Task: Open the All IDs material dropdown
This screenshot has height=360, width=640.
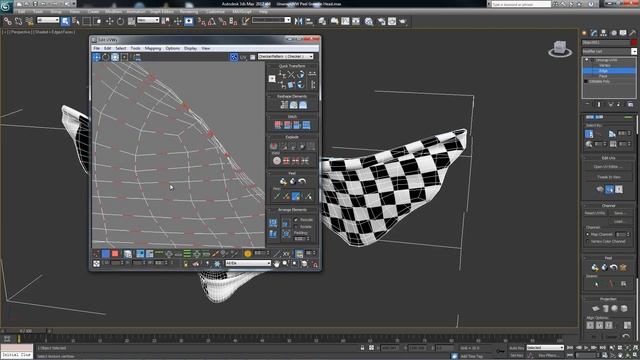Action: click(248, 263)
